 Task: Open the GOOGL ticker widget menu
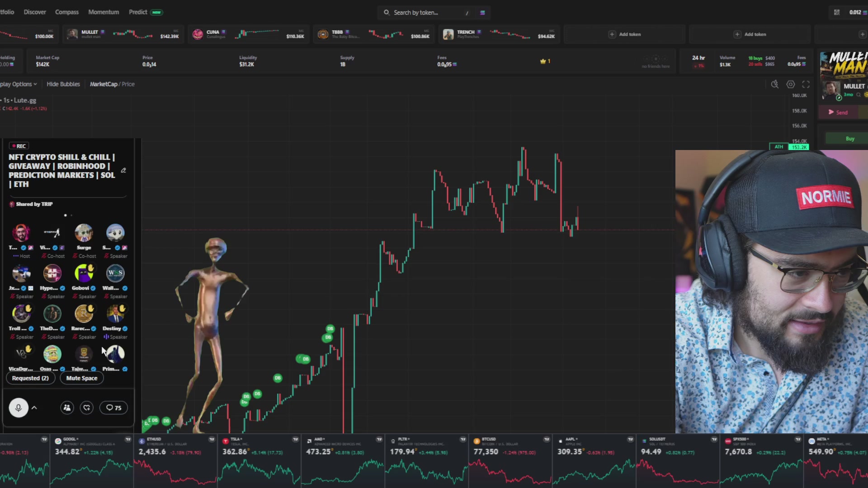[x=128, y=439]
